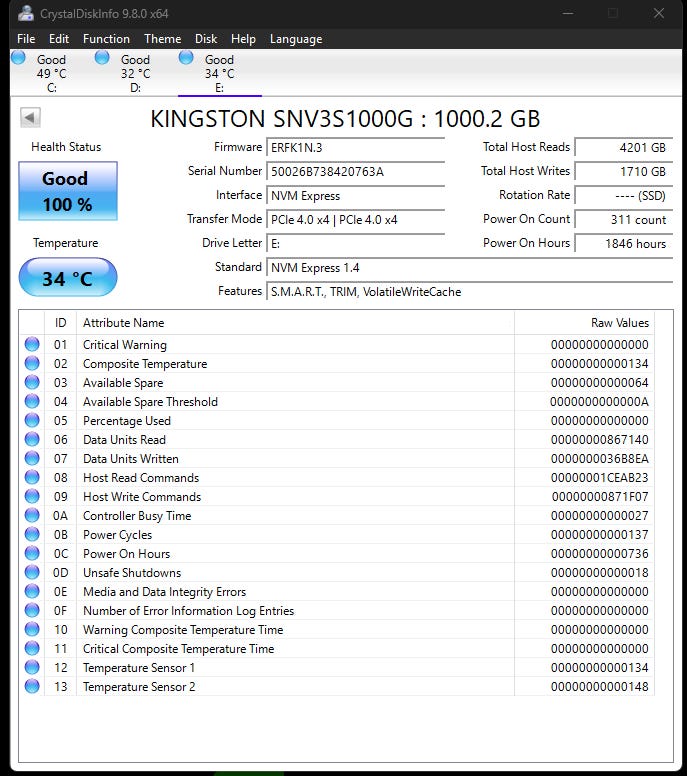Click the Rotation Rate value field
The width and height of the screenshot is (687, 776).
(624, 195)
